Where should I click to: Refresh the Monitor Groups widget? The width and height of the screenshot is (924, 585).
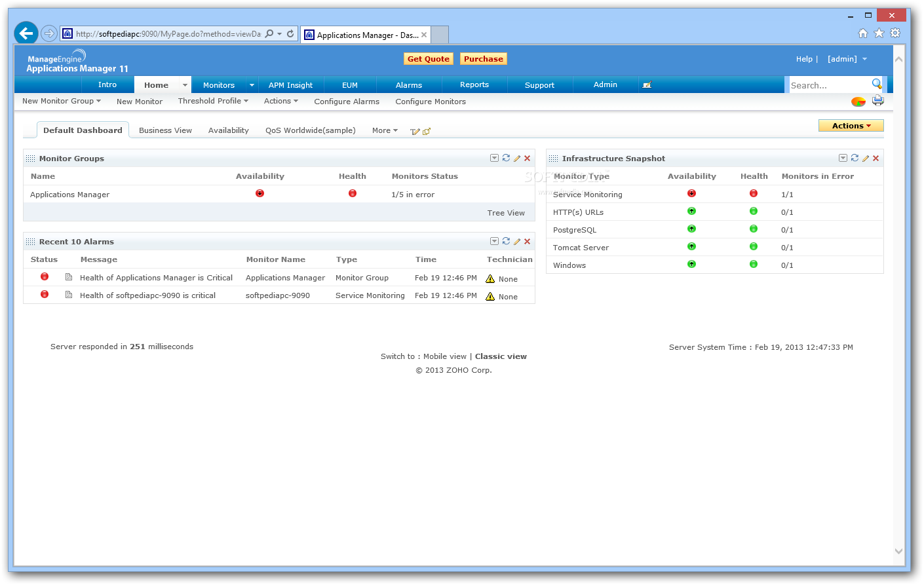506,158
